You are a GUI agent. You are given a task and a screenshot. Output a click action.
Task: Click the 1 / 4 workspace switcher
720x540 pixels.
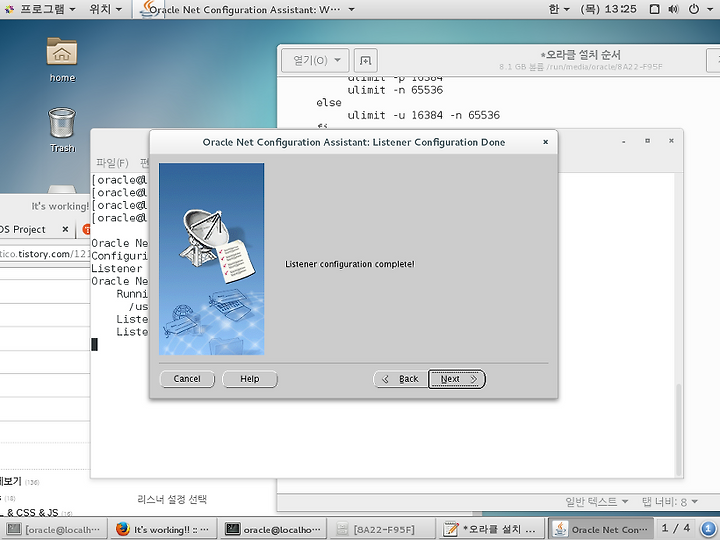tap(675, 529)
